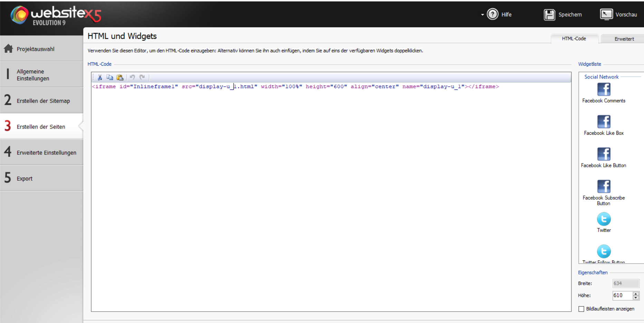Click the Redo arrow in editor toolbar
Viewport: 644px width, 323px height.
[142, 77]
